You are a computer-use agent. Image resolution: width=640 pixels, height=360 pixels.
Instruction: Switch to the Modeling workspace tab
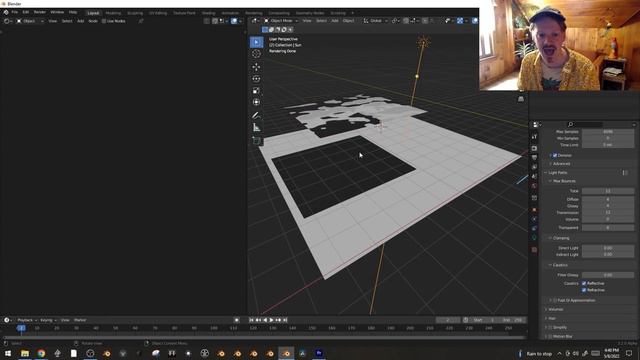click(x=113, y=13)
